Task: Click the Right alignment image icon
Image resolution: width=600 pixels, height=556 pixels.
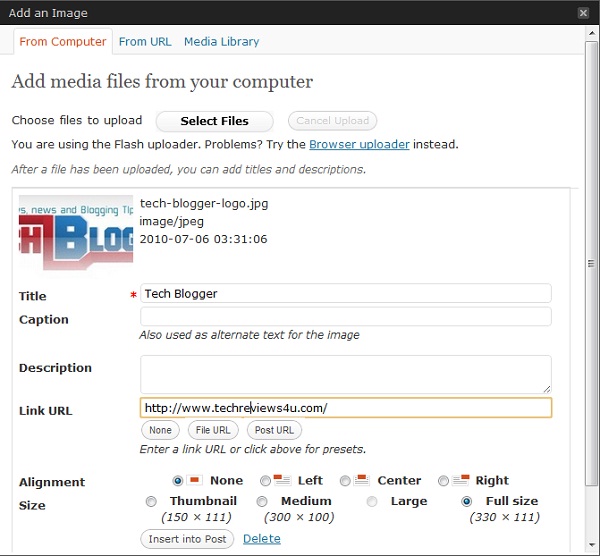Action: (x=460, y=480)
